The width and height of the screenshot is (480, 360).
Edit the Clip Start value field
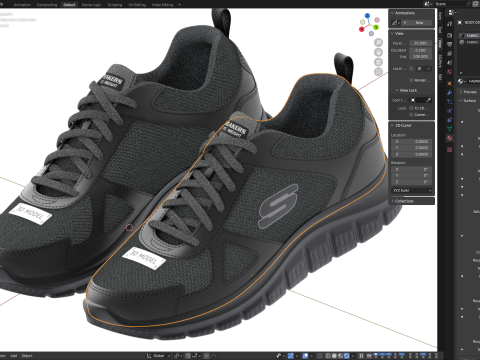tap(420, 50)
